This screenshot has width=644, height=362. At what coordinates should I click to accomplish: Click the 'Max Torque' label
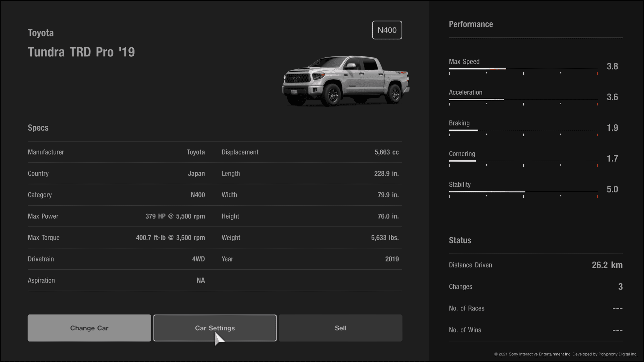click(43, 238)
